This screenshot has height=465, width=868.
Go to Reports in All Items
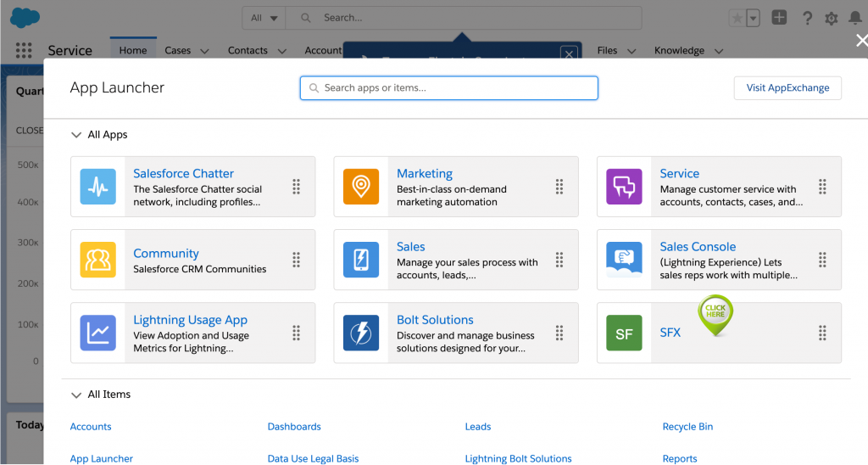click(680, 459)
